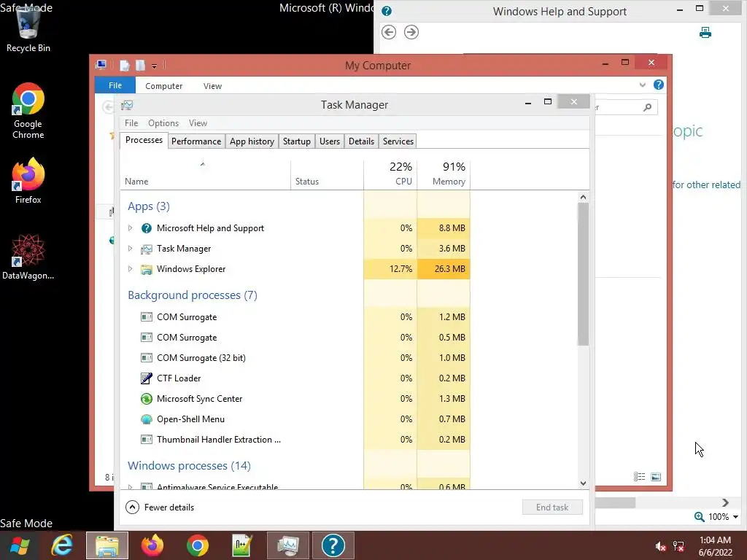
Task: Open the quick access toolbar dropdown in My Computer
Action: (x=155, y=66)
